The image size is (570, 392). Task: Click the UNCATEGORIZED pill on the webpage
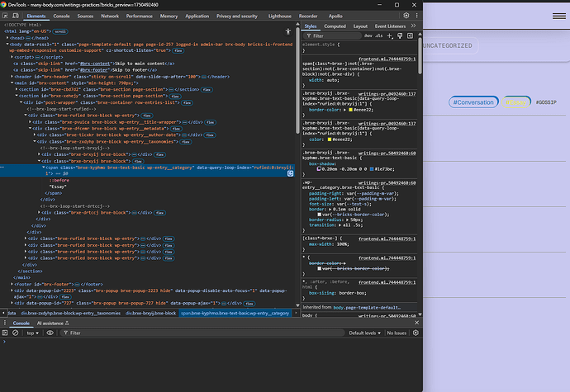tap(450, 45)
